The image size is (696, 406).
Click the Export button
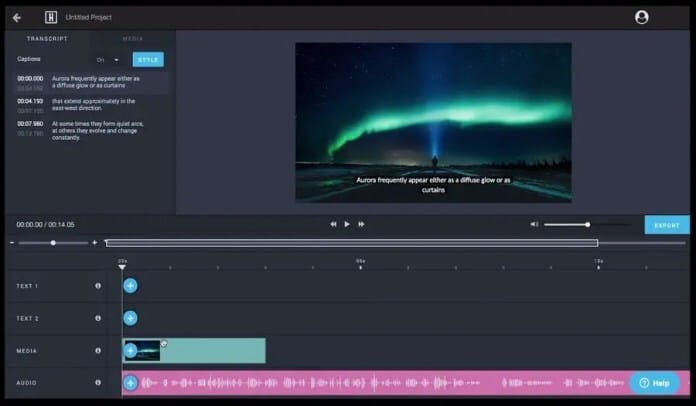[667, 225]
